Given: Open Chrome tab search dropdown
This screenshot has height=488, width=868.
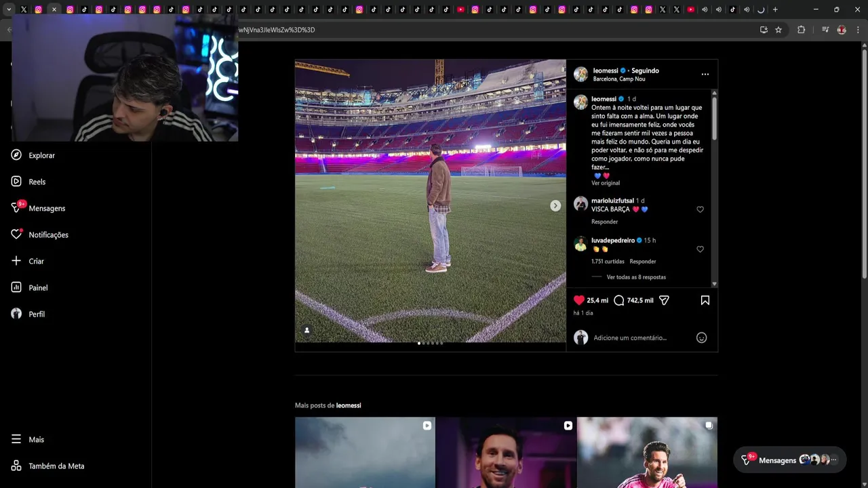Looking at the screenshot, I should point(9,9).
